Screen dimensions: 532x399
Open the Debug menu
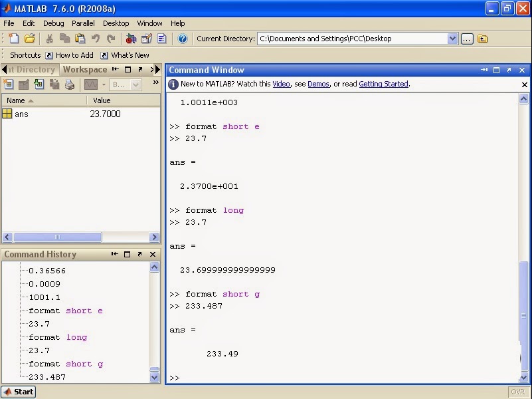[x=54, y=23]
